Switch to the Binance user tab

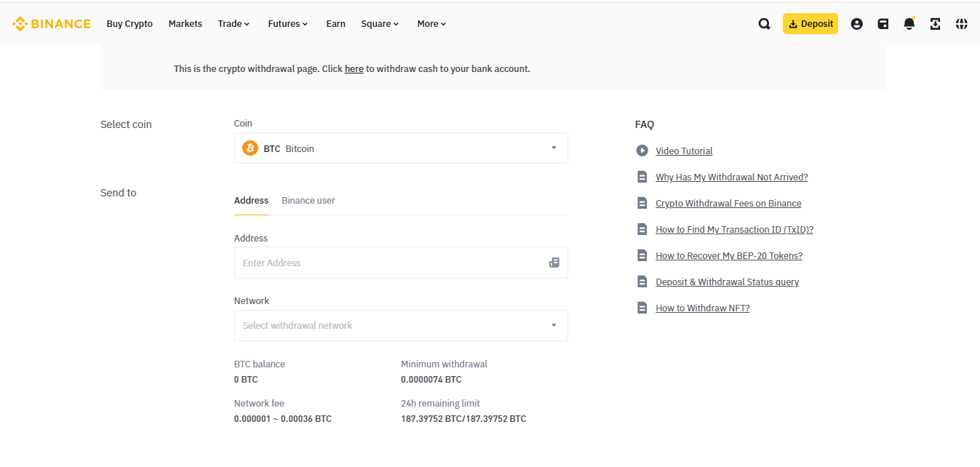pos(308,200)
